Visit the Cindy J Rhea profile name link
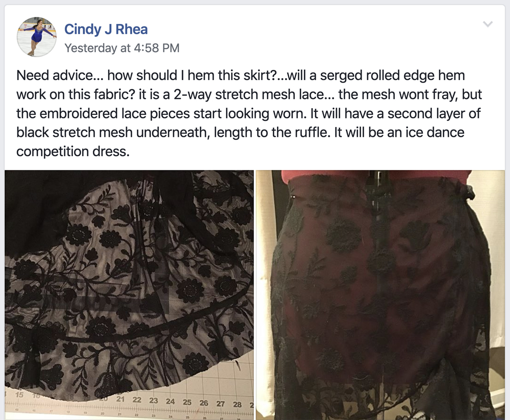Image resolution: width=510 pixels, height=420 pixels. [x=106, y=29]
